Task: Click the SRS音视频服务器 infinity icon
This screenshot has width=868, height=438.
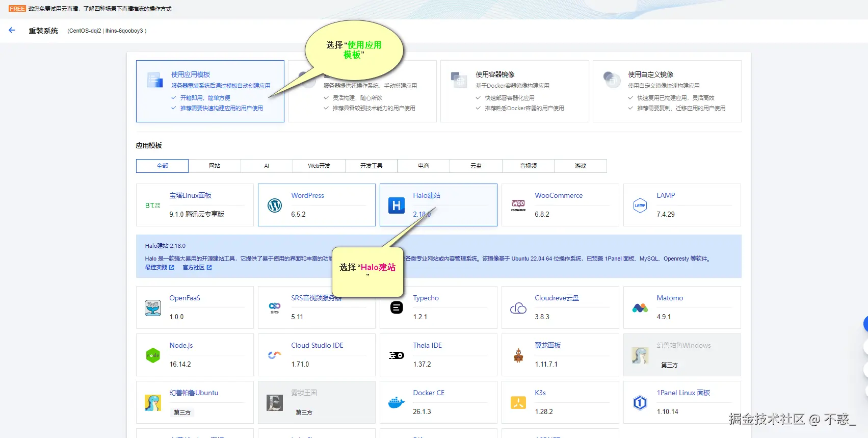Action: pyautogui.click(x=275, y=307)
